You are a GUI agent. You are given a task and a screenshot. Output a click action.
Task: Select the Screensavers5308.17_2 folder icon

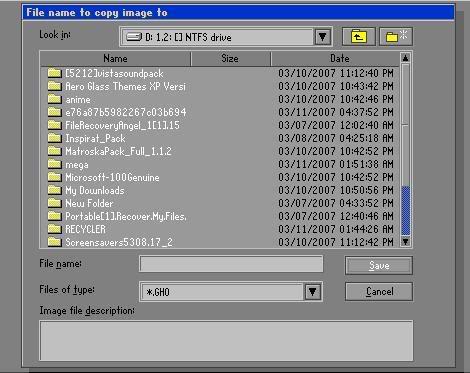tap(54, 242)
